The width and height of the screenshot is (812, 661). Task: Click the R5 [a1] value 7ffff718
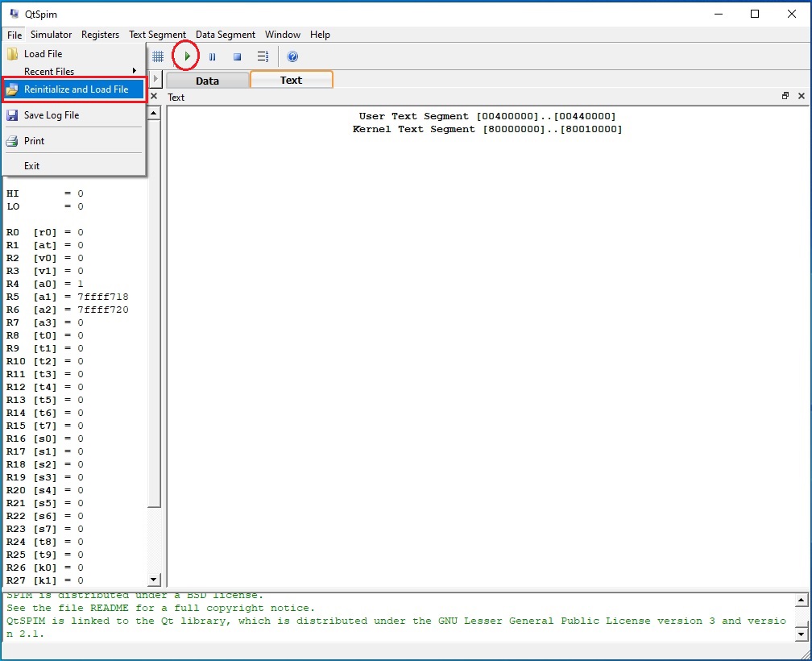[x=103, y=297]
